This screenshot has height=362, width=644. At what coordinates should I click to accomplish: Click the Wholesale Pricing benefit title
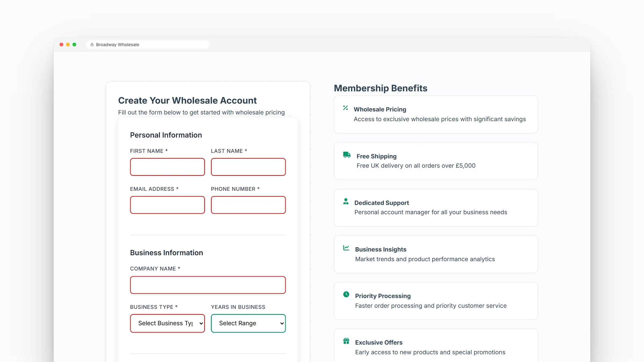pos(380,109)
